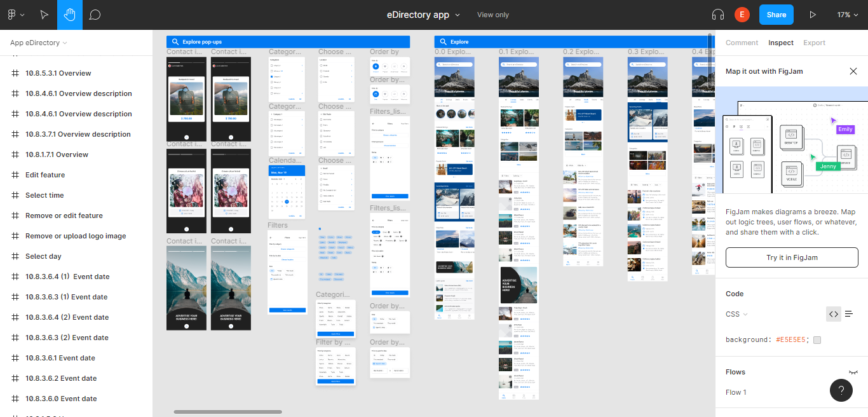Switch to code view in Code section

click(x=833, y=314)
